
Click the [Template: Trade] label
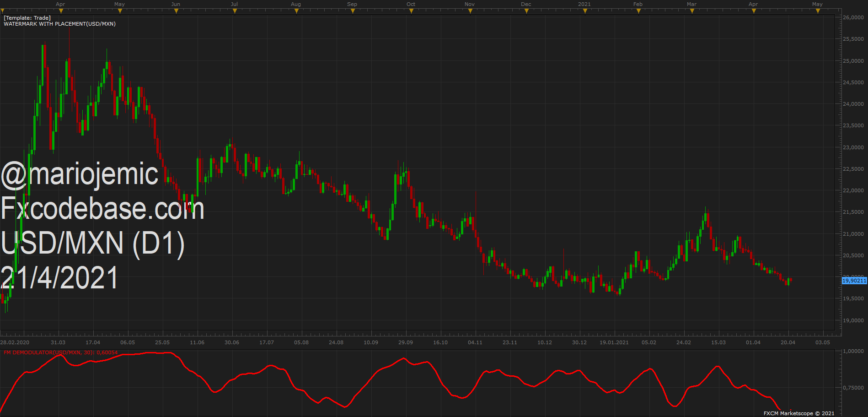pyautogui.click(x=27, y=18)
